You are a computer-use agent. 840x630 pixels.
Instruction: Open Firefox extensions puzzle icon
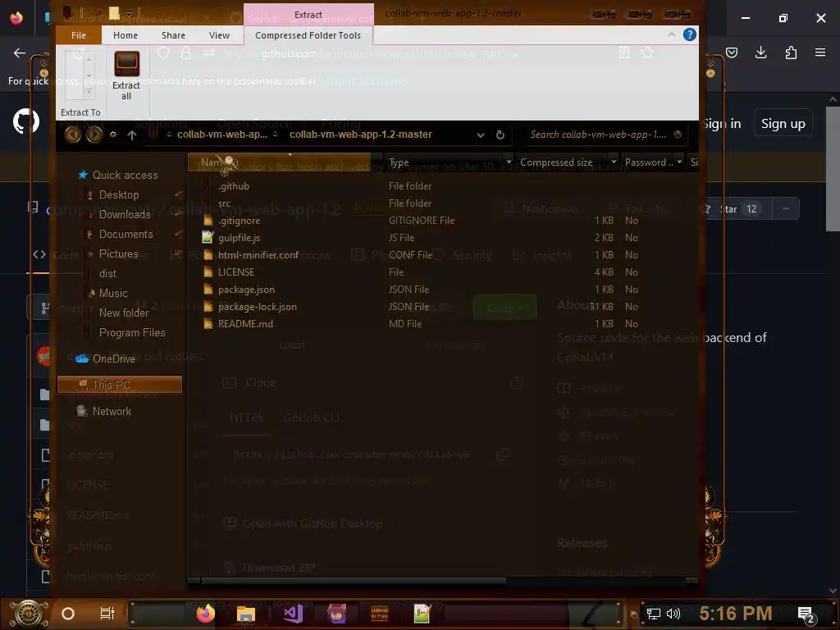point(791,52)
